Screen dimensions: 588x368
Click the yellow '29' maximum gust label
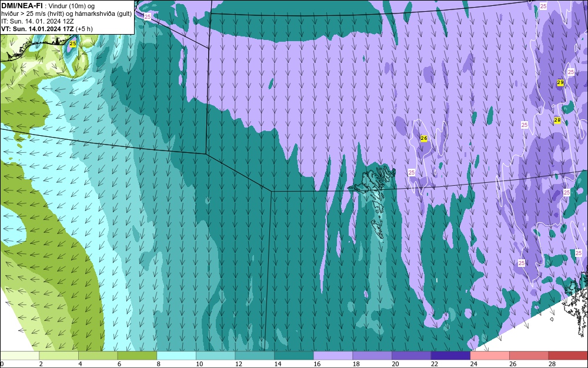(560, 82)
